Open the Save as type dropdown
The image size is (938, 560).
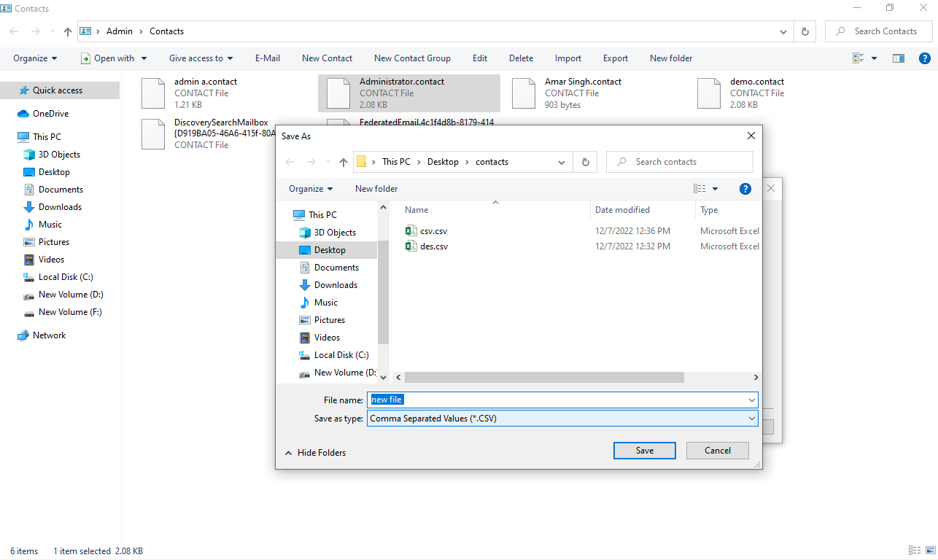pyautogui.click(x=562, y=419)
